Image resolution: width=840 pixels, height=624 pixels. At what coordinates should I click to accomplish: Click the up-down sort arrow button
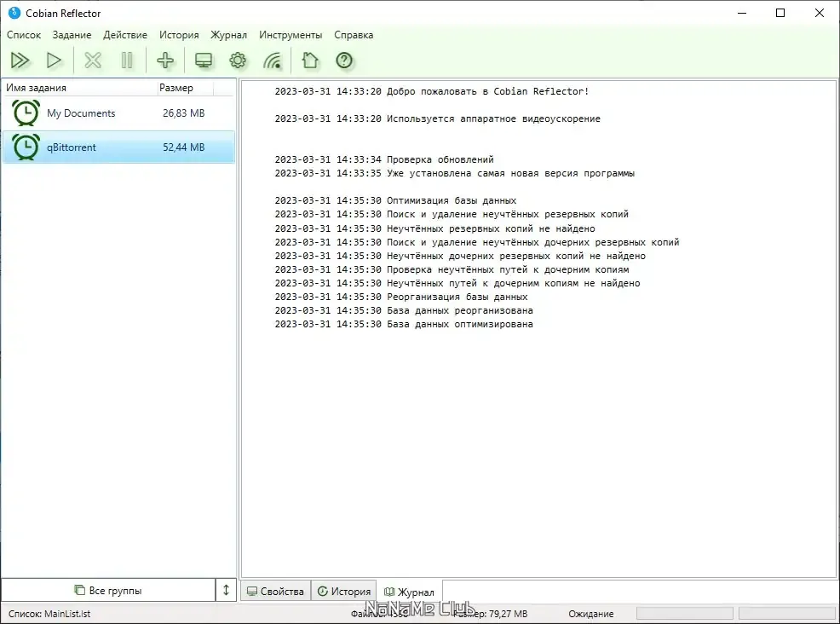coord(226,590)
